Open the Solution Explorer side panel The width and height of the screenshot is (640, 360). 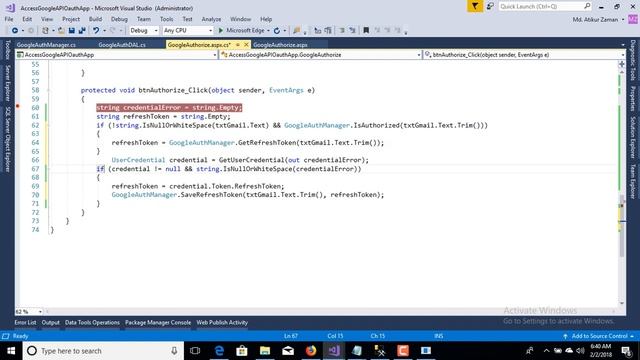click(x=633, y=137)
